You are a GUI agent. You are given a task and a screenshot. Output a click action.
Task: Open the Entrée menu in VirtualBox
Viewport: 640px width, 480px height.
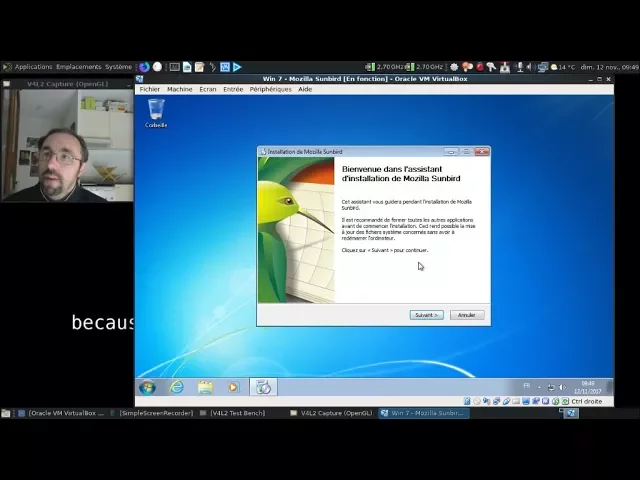pos(233,89)
